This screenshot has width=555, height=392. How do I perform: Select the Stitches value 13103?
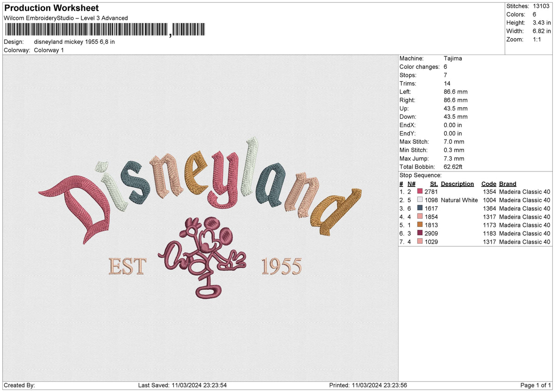[542, 6]
